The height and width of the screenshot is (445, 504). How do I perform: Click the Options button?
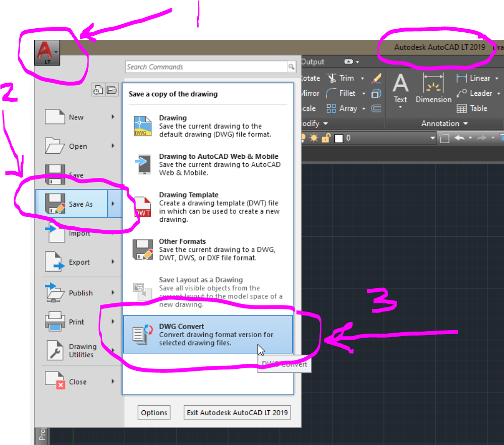coord(153,412)
